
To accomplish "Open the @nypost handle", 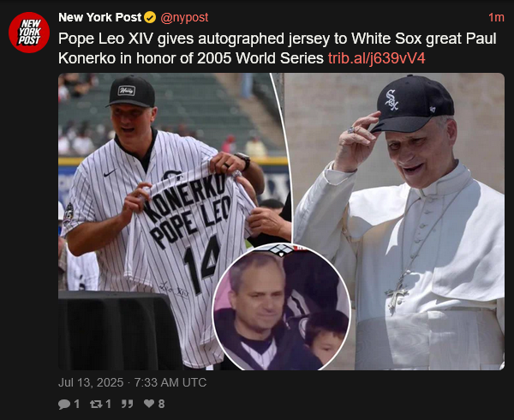I will click(184, 17).
